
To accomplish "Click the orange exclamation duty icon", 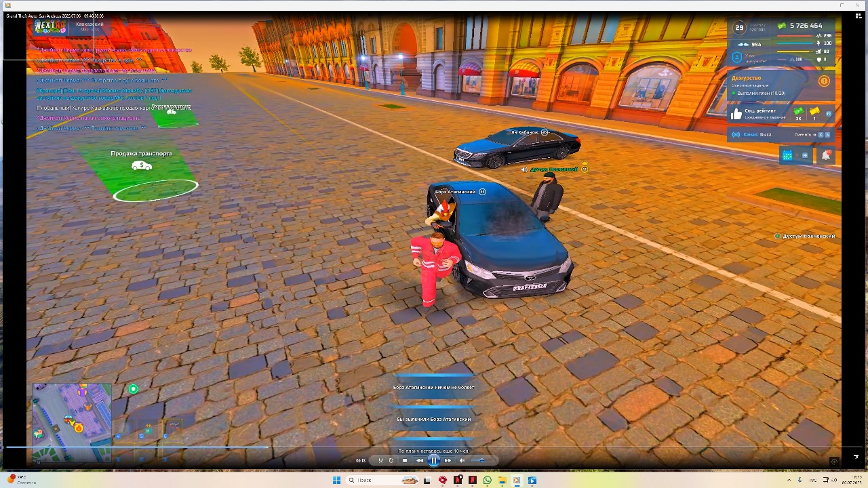I will pos(824,81).
